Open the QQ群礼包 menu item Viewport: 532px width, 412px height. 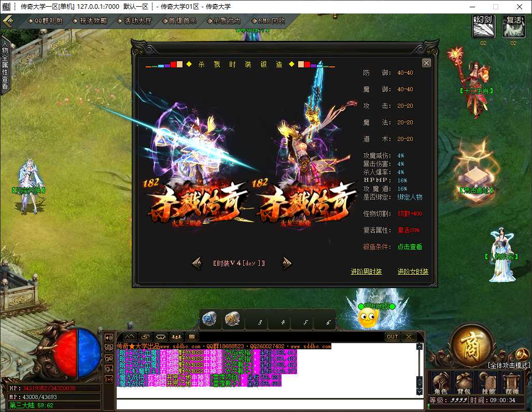click(x=46, y=21)
